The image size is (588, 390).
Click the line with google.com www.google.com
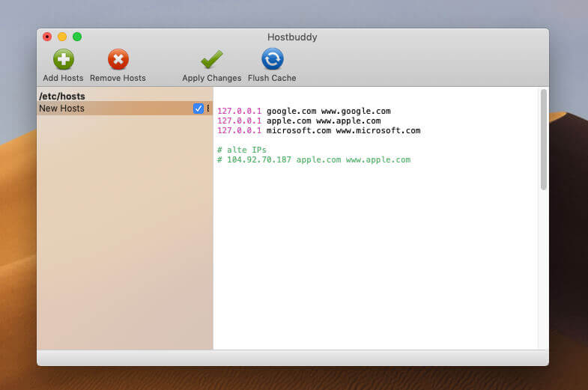coord(304,111)
